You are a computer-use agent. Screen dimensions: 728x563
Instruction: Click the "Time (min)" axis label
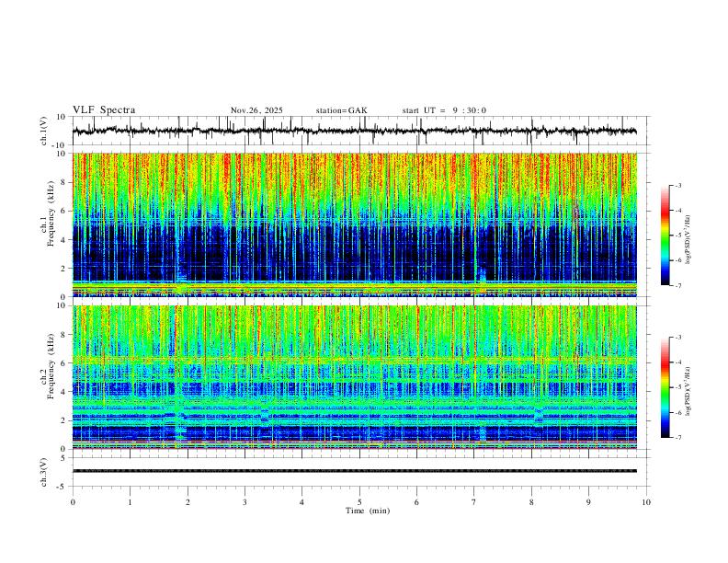[368, 511]
